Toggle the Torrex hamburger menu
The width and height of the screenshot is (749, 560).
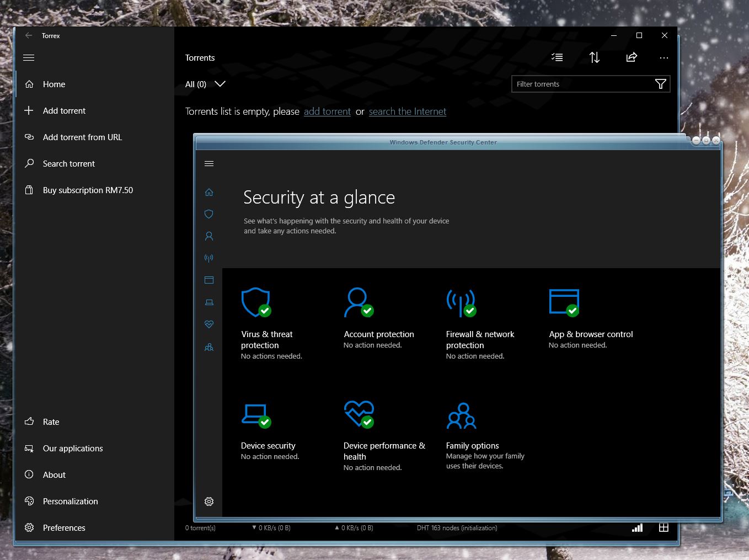click(29, 57)
